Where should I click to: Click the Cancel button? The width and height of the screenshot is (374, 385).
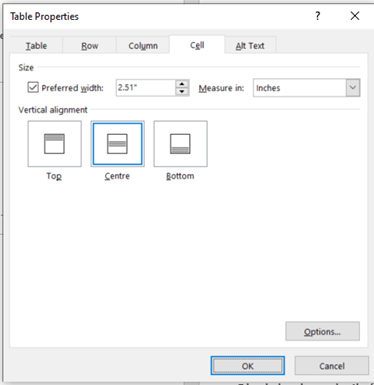click(332, 366)
